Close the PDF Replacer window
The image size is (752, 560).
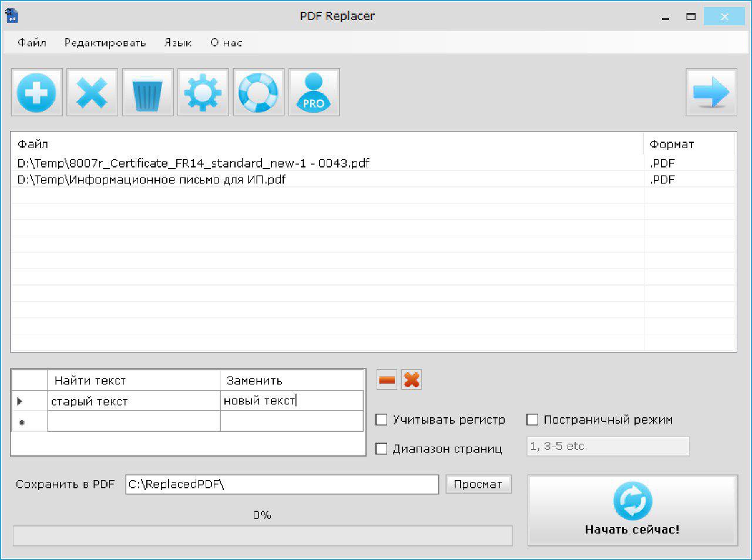point(724,17)
